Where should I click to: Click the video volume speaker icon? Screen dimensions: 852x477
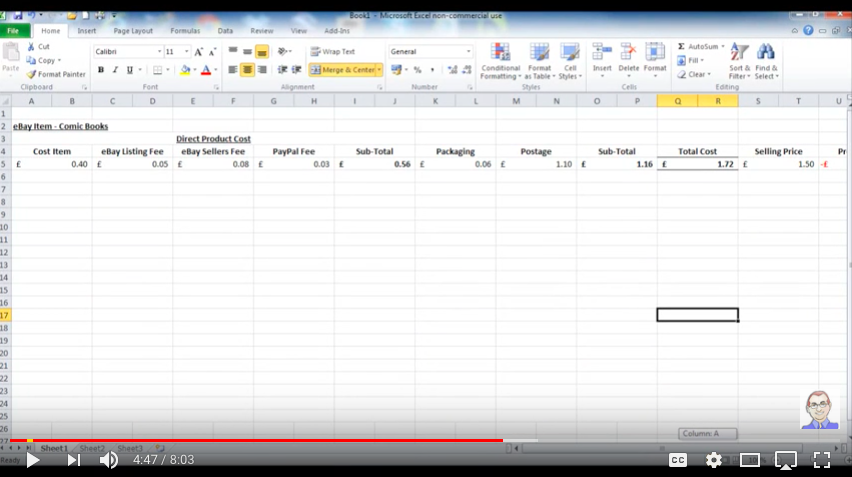click(x=109, y=460)
